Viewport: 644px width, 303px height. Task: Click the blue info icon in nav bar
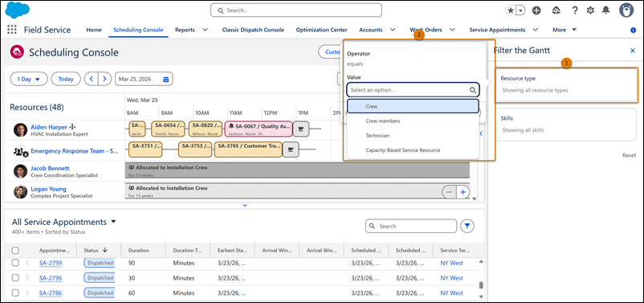pyautogui.click(x=633, y=30)
